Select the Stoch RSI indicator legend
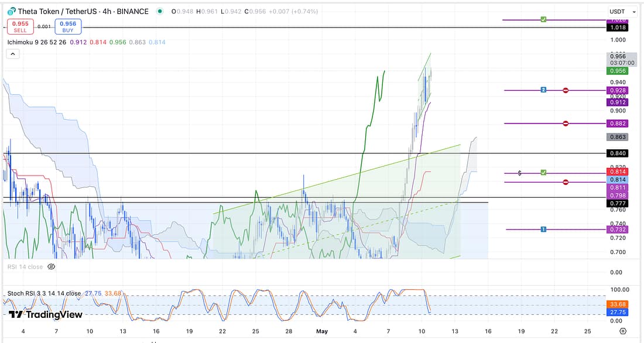 44,293
